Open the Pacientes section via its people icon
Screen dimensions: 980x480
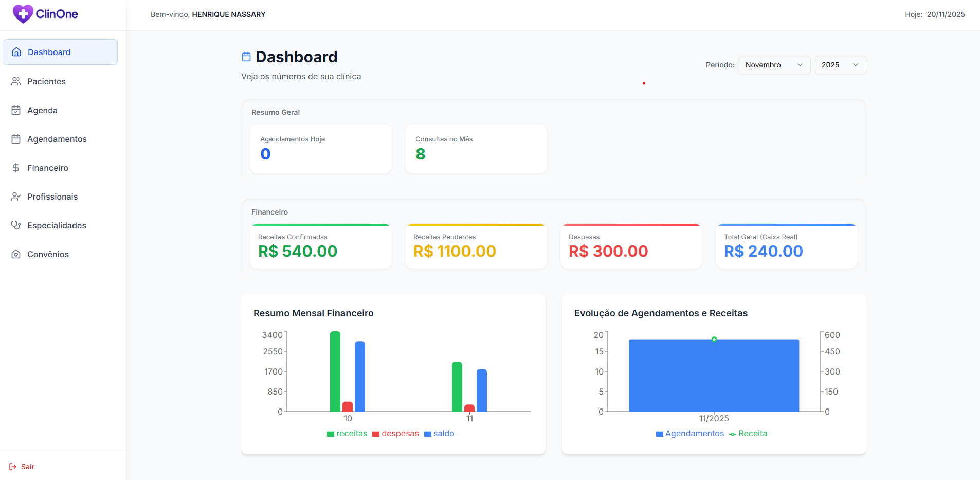click(x=15, y=81)
